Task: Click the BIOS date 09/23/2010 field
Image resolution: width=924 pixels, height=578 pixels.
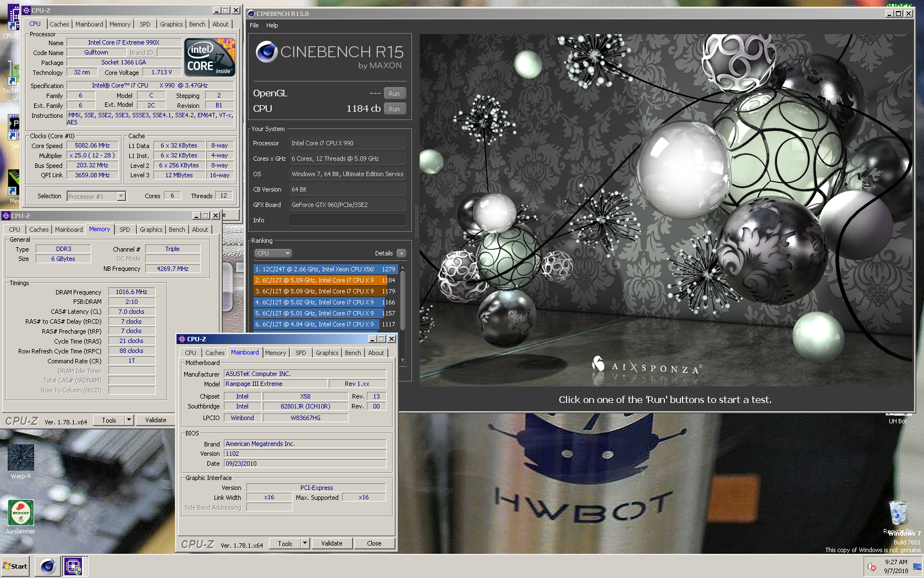Action: click(x=305, y=464)
